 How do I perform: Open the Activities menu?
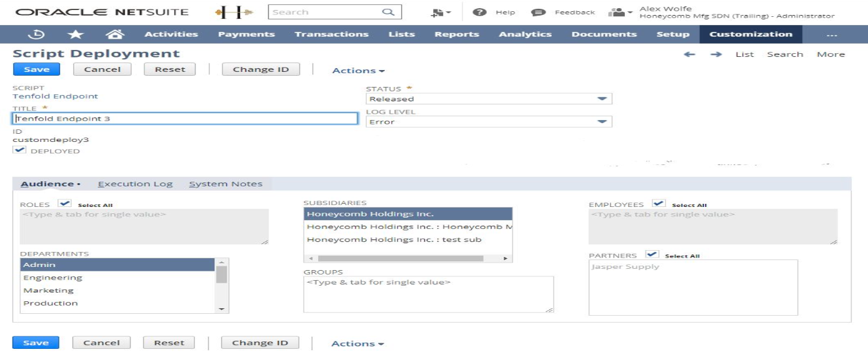pos(171,34)
